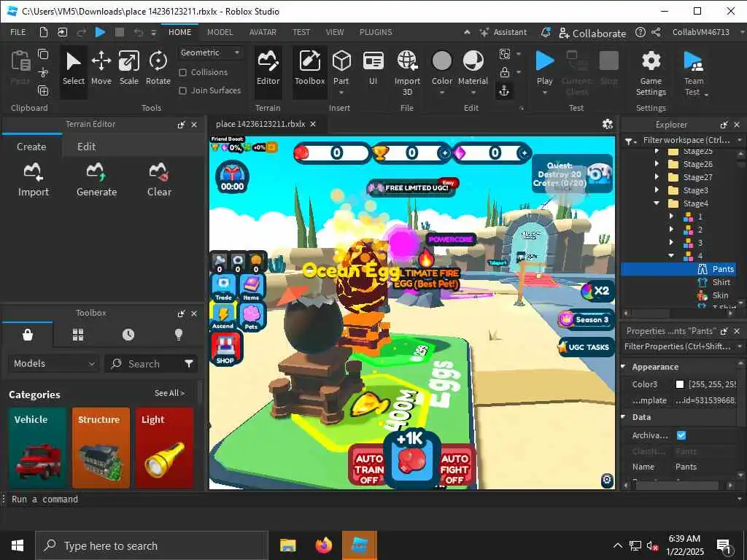Open Firefox from taskbar
Screen dimensions: 747x560
pos(323,545)
